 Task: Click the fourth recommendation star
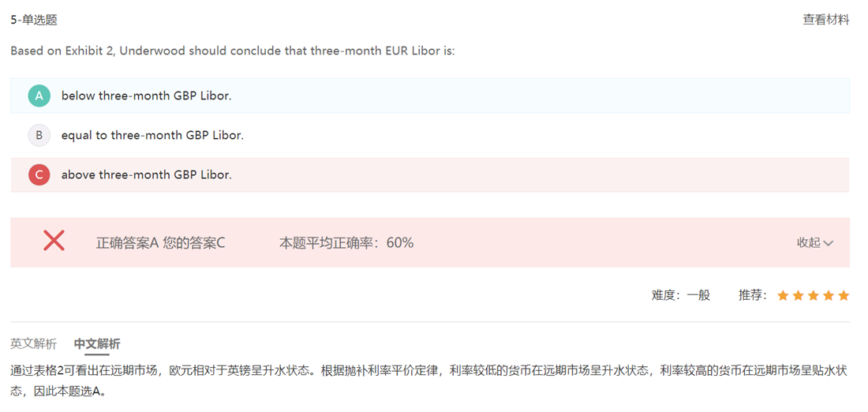tap(828, 295)
